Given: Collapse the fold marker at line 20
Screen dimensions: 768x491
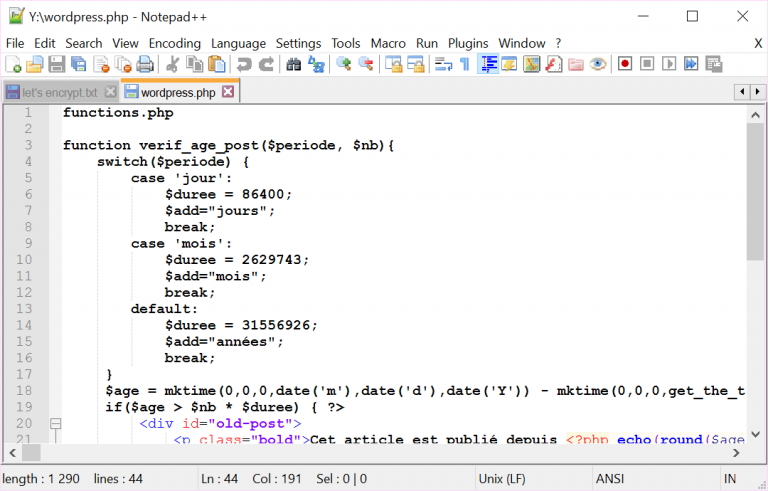Looking at the screenshot, I should pos(55,423).
